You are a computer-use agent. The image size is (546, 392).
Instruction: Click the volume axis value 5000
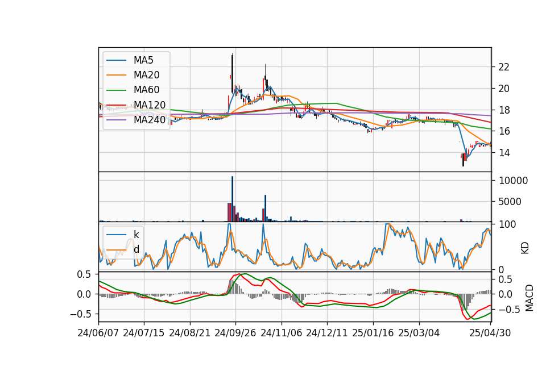[510, 202]
